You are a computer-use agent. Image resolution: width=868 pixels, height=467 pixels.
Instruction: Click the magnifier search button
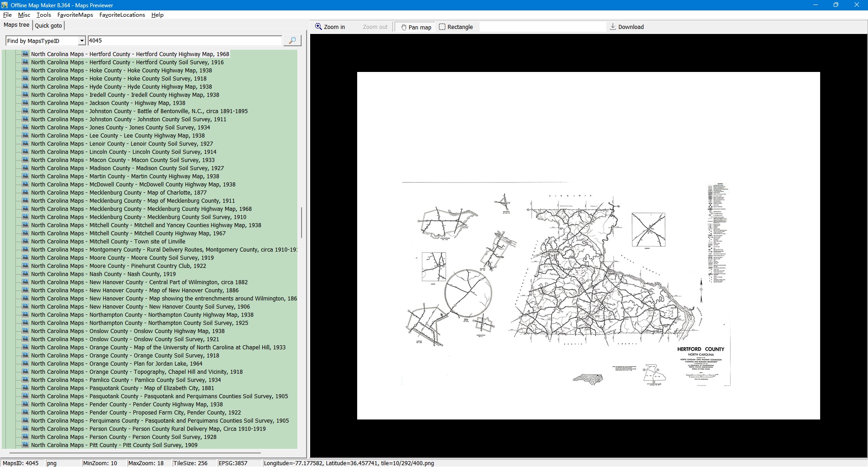(292, 41)
